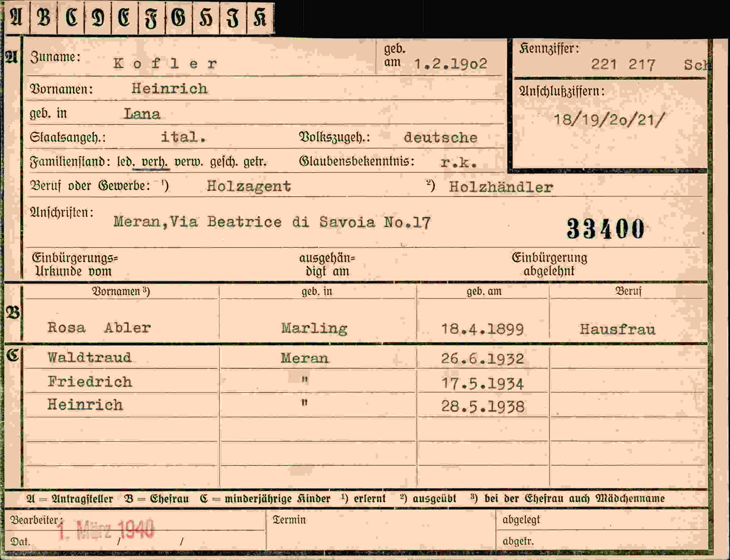Click the birth date '26.6.1932'

482,359
